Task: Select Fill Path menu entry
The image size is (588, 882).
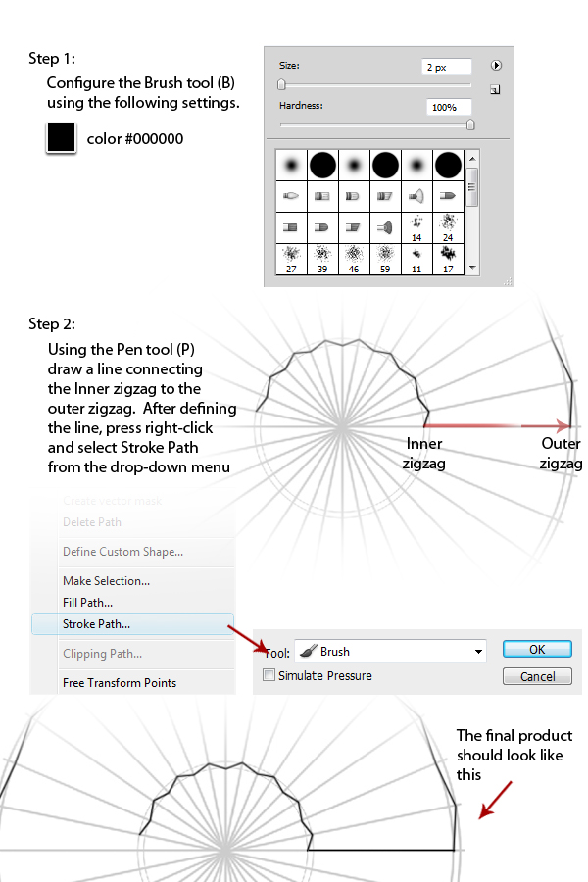Action: coord(87,603)
